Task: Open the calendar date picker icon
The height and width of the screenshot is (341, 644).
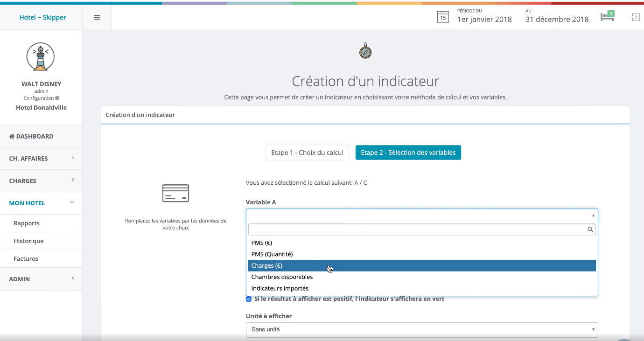Action: click(442, 17)
